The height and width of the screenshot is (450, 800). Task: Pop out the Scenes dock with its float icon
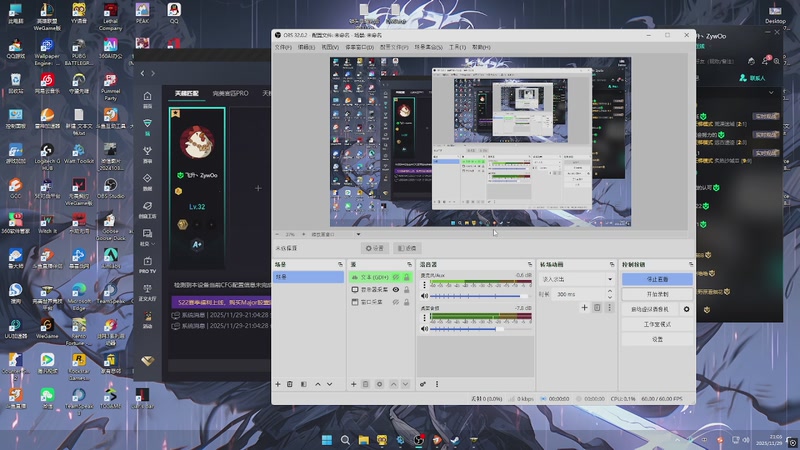pyautogui.click(x=340, y=264)
